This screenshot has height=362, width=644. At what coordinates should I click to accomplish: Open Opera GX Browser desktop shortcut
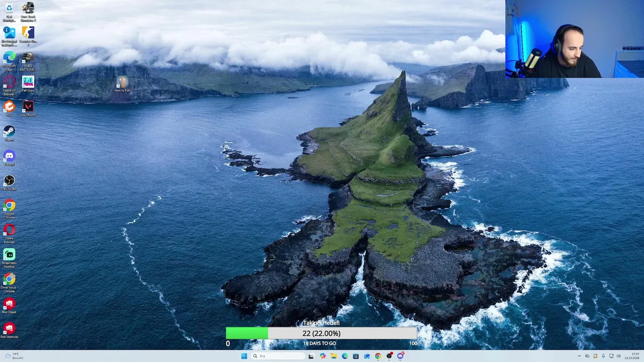click(x=9, y=85)
